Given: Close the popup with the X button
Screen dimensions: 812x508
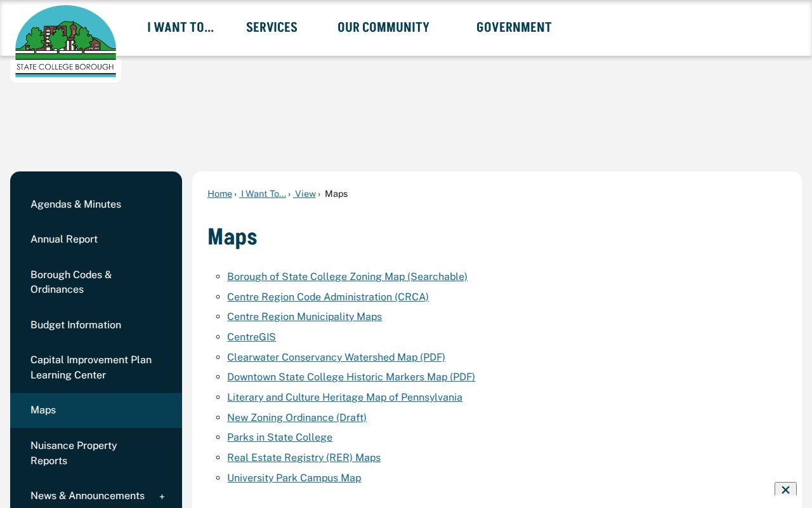Looking at the screenshot, I should (785, 490).
